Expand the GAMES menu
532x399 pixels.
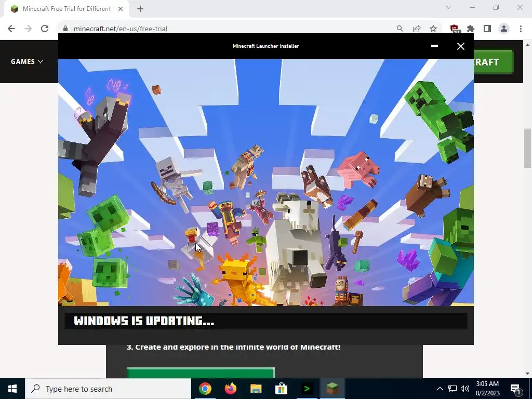coord(27,62)
